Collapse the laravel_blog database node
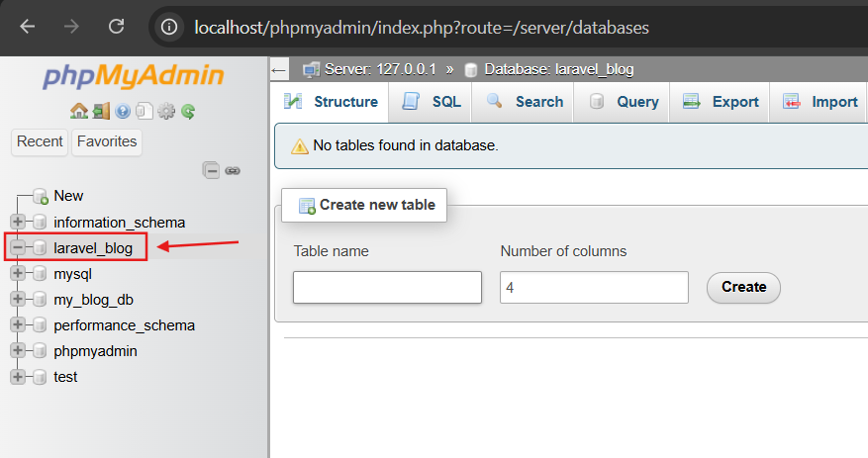 pos(18,248)
